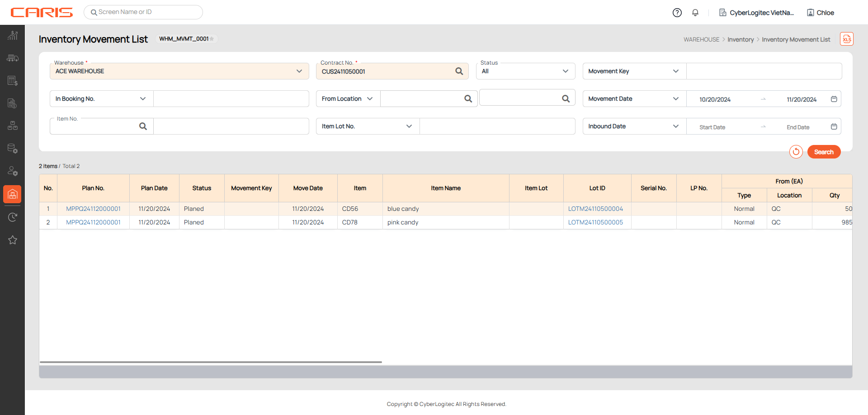Click the Item No. search magnifier
Image resolution: width=868 pixels, height=415 pixels.
coord(143,126)
